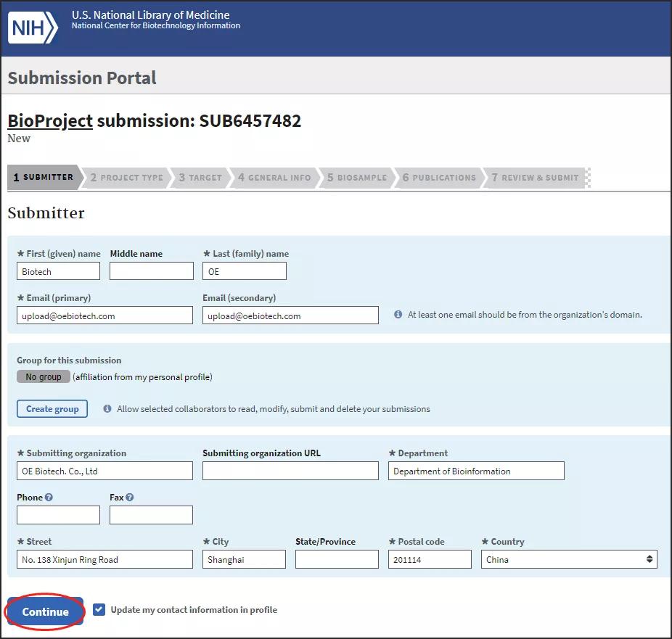Click the Street field
This screenshot has height=639, width=672.
(x=105, y=559)
